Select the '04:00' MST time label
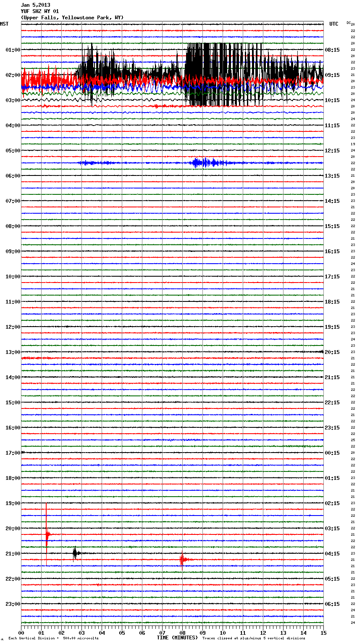This screenshot has width=357, height=644. tap(13, 126)
